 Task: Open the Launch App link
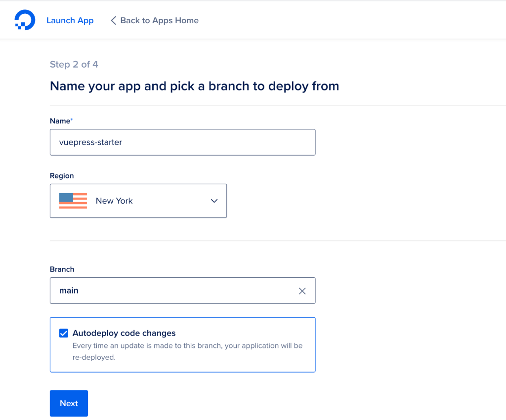[x=70, y=20]
